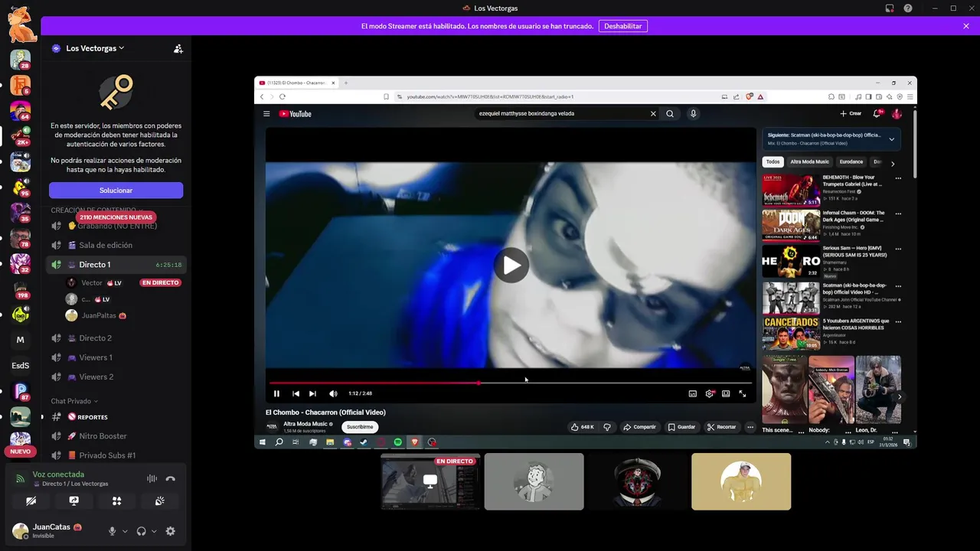Toggle noise suppression in voice panel
Screen dimensions: 980x551
[x=152, y=478]
